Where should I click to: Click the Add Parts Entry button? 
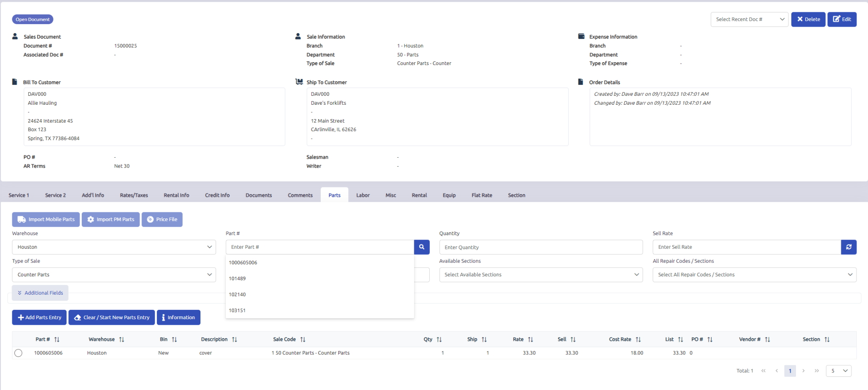39,317
